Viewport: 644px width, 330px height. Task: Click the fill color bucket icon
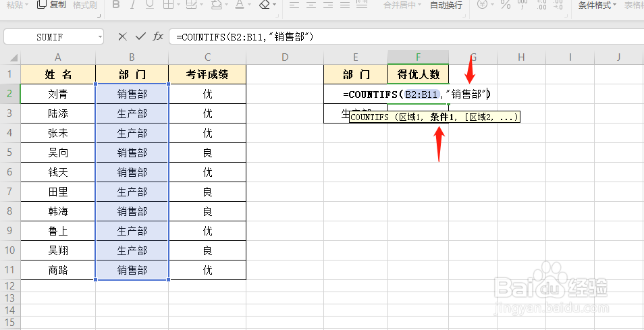(x=217, y=5)
